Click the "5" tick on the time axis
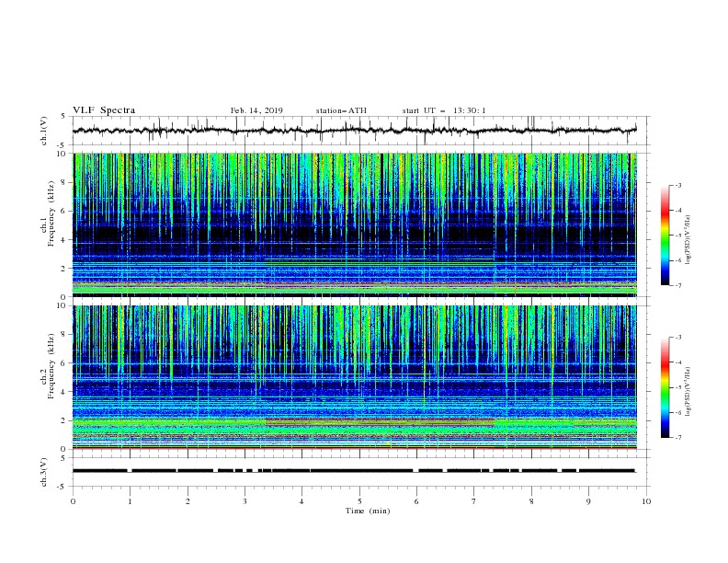The image size is (728, 563). point(359,501)
